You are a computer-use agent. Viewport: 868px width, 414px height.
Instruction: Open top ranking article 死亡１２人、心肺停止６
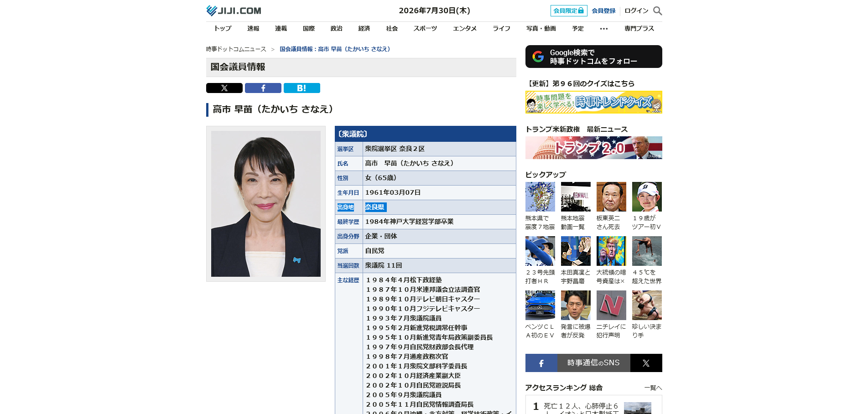581,409
